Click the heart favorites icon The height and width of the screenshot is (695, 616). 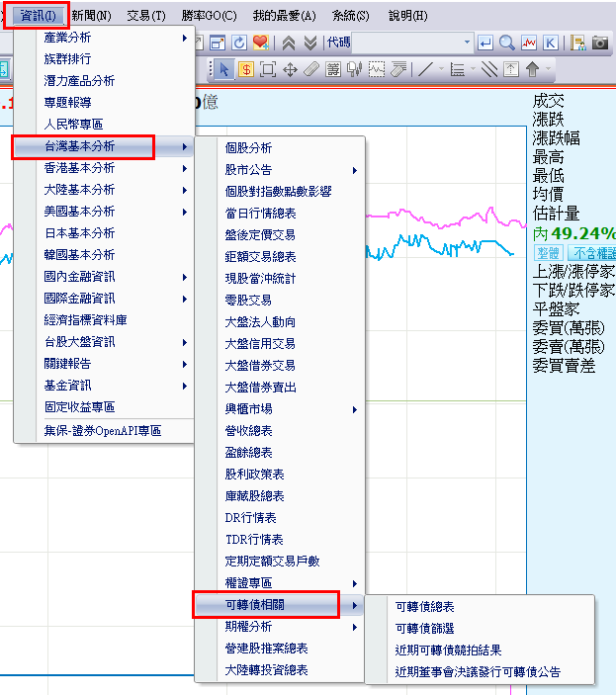coord(260,43)
